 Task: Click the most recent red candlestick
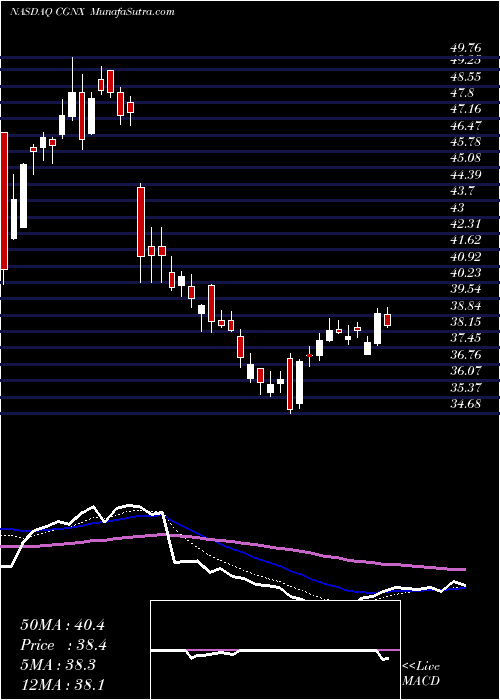[x=388, y=320]
